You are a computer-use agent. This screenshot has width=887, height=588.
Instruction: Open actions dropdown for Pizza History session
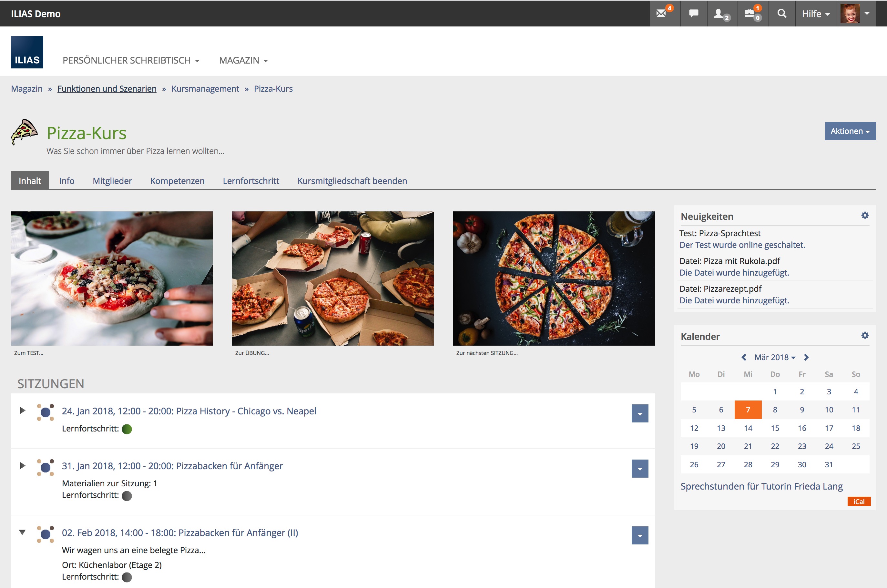pos(639,413)
